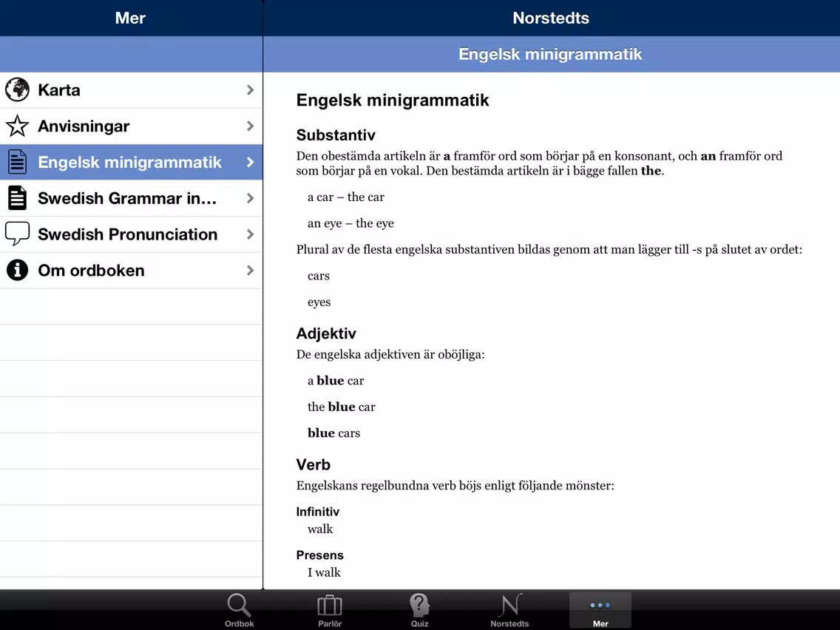Tap the globe icon beside Karta
Viewport: 840px width, 630px height.
coord(17,89)
